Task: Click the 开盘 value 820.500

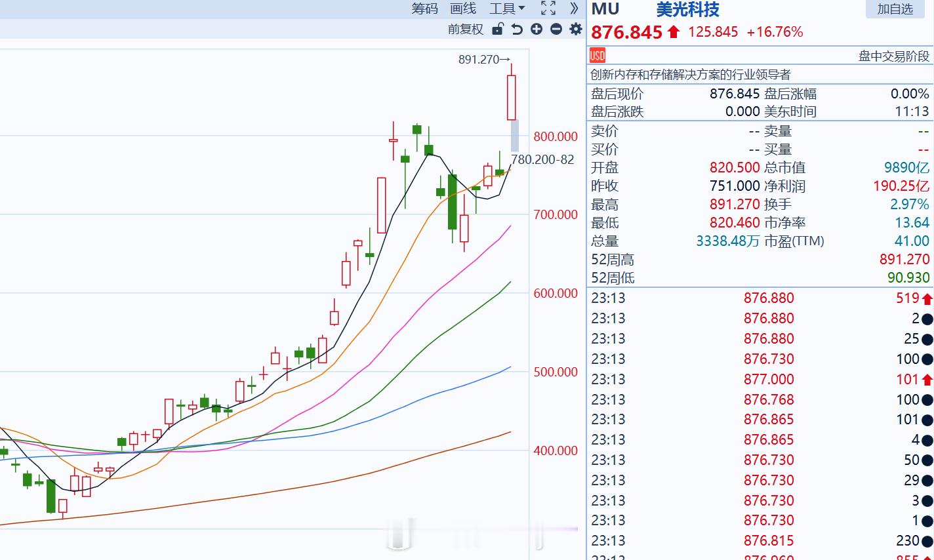Action: pyautogui.click(x=735, y=168)
